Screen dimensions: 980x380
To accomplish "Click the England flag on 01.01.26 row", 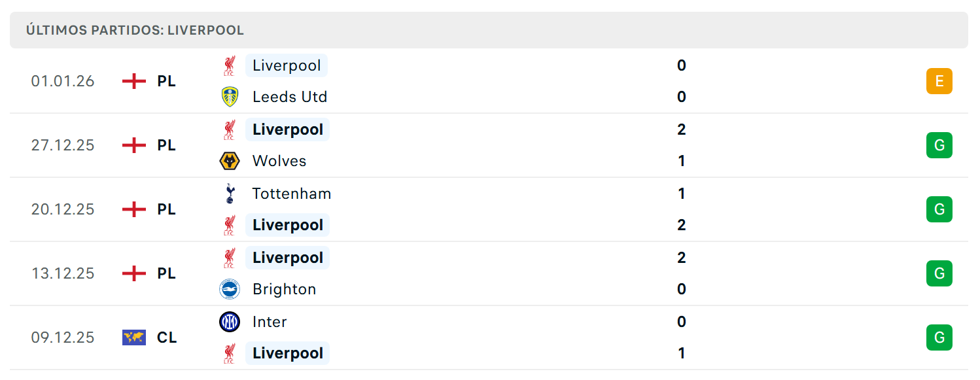I will (x=134, y=81).
